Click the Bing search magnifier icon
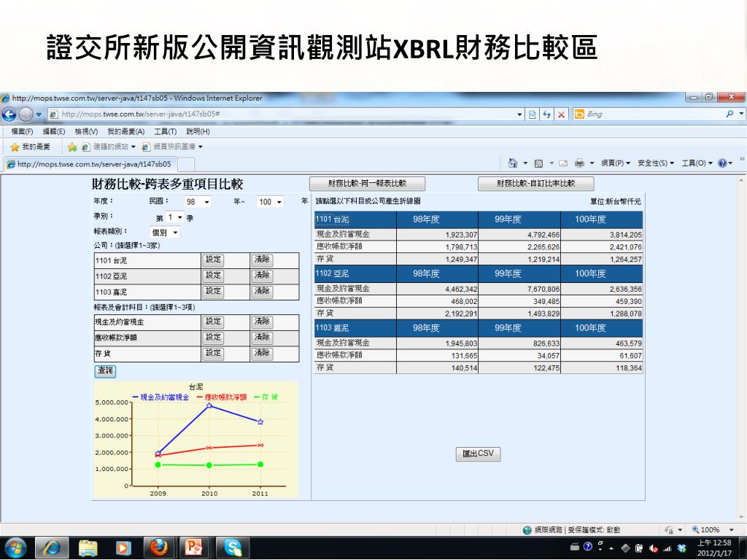 729,114
